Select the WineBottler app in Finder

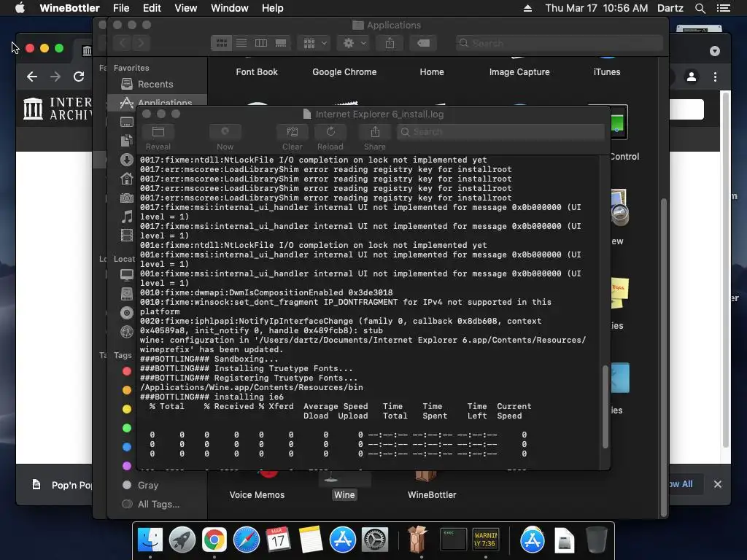[x=432, y=495]
